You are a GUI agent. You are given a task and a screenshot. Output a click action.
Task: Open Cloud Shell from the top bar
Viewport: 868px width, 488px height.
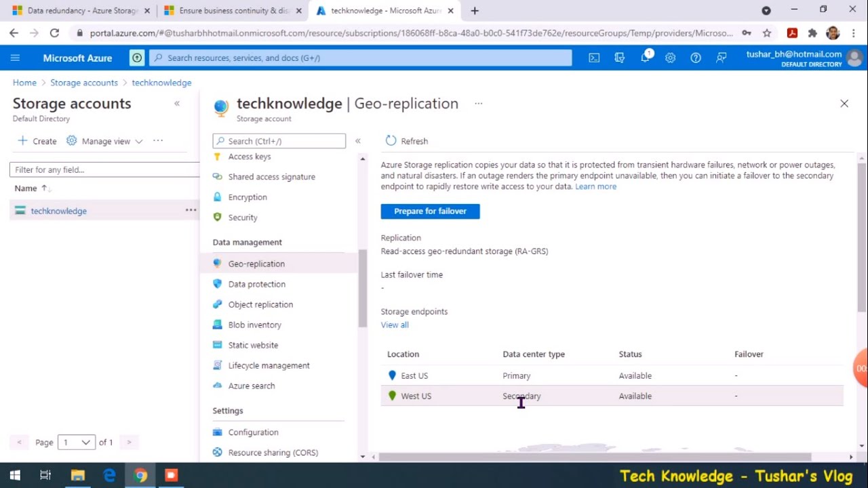pyautogui.click(x=594, y=58)
